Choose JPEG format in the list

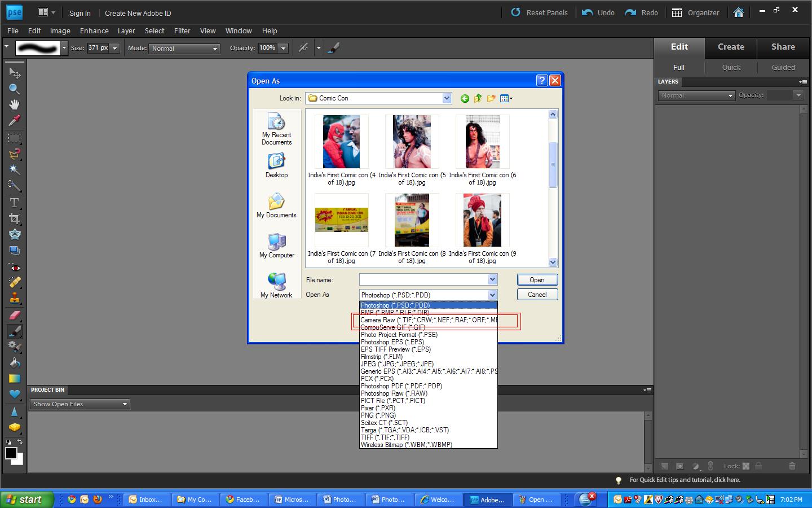(429, 364)
